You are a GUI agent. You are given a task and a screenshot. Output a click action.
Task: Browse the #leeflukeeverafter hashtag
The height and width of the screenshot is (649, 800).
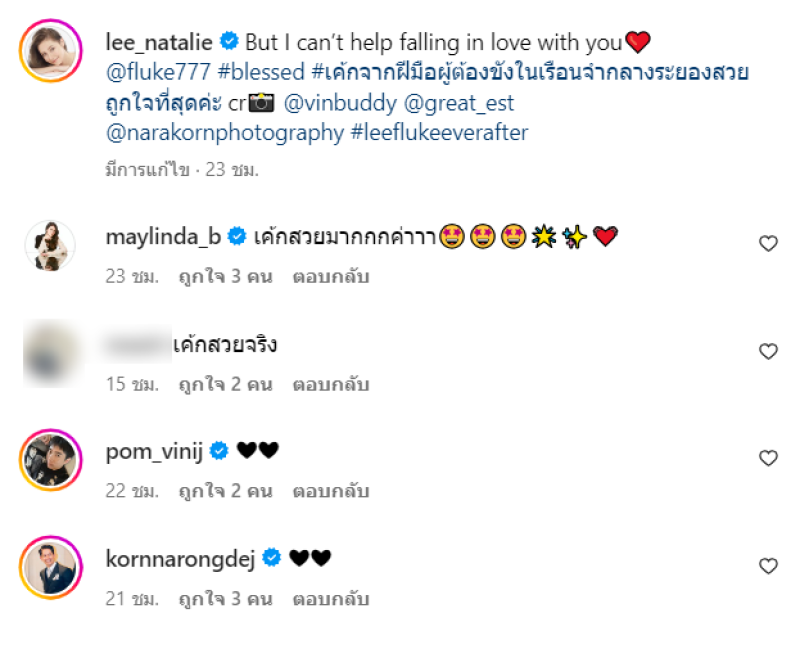tap(439, 132)
